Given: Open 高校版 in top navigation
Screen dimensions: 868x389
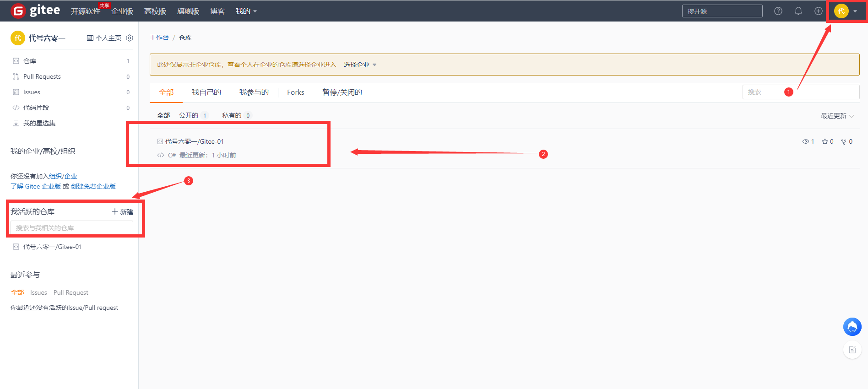Looking at the screenshot, I should [155, 11].
